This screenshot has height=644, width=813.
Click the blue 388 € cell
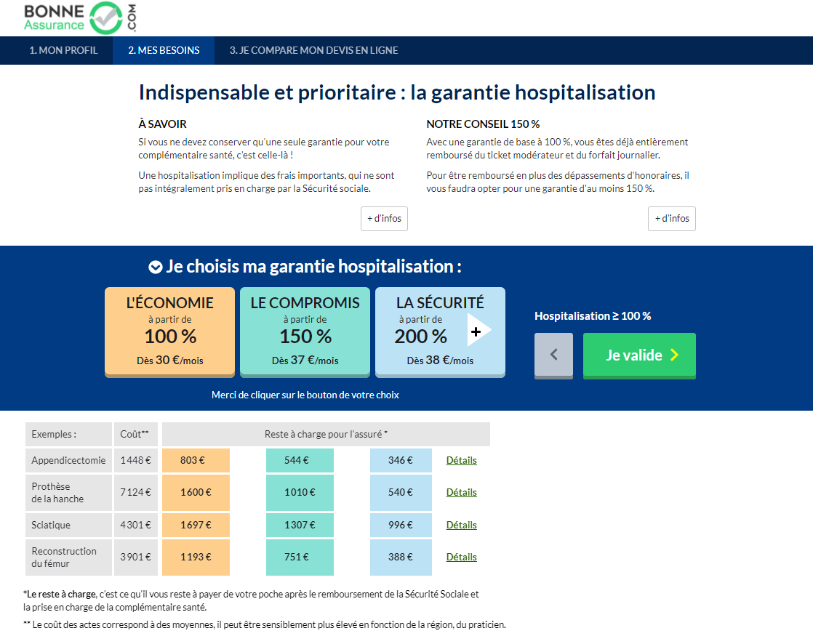point(400,557)
